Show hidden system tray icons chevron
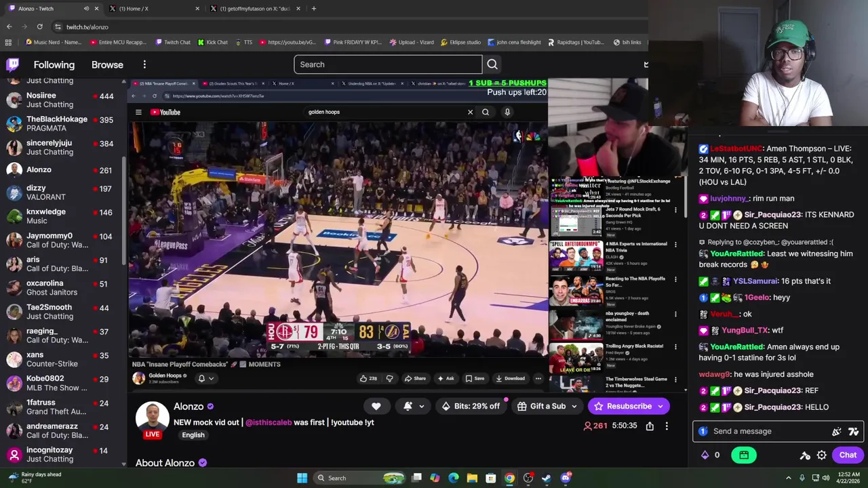Viewport: 868px width, 488px height. point(789,478)
